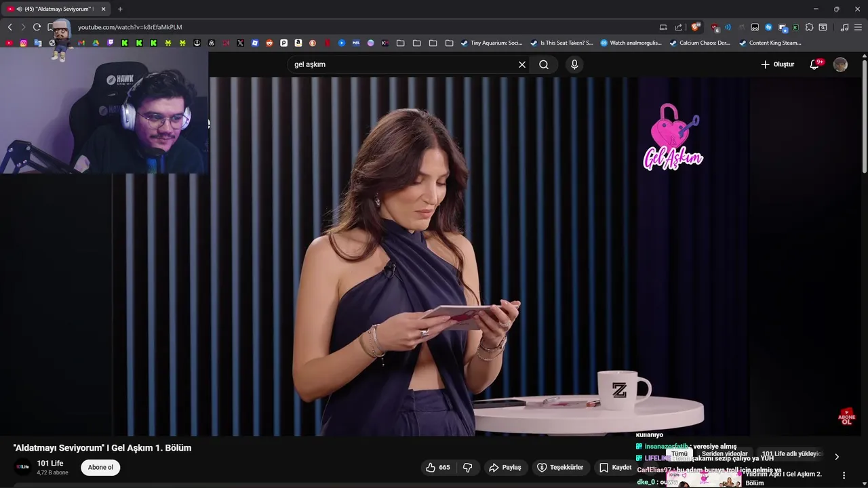Image resolution: width=868 pixels, height=488 pixels.
Task: Open the Google Drive bookmark icon
Action: tap(96, 43)
